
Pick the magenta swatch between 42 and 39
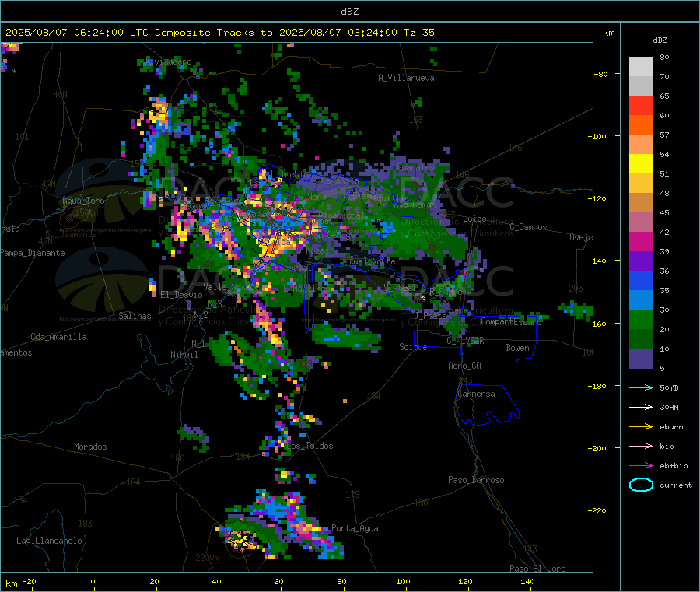point(641,241)
